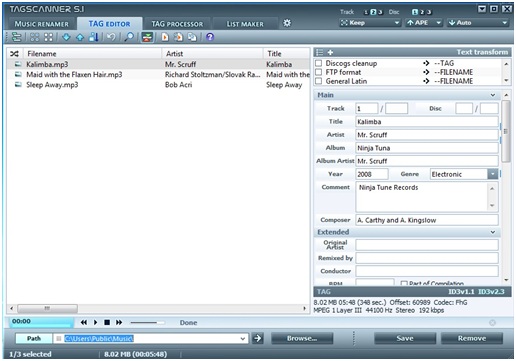Click the Remove button
516x361 pixels.
472,338
